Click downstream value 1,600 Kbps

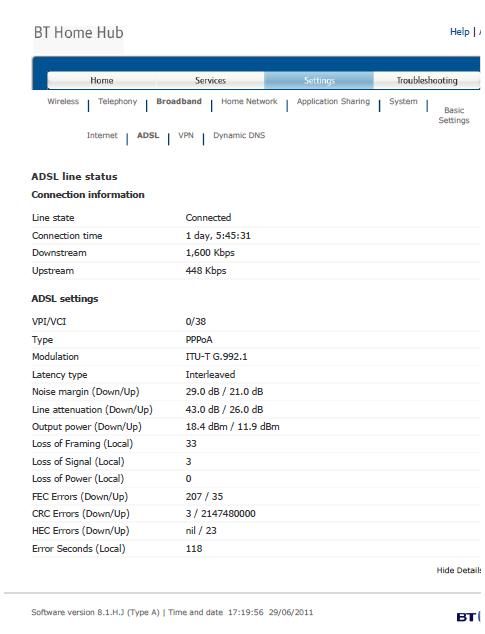click(x=210, y=253)
